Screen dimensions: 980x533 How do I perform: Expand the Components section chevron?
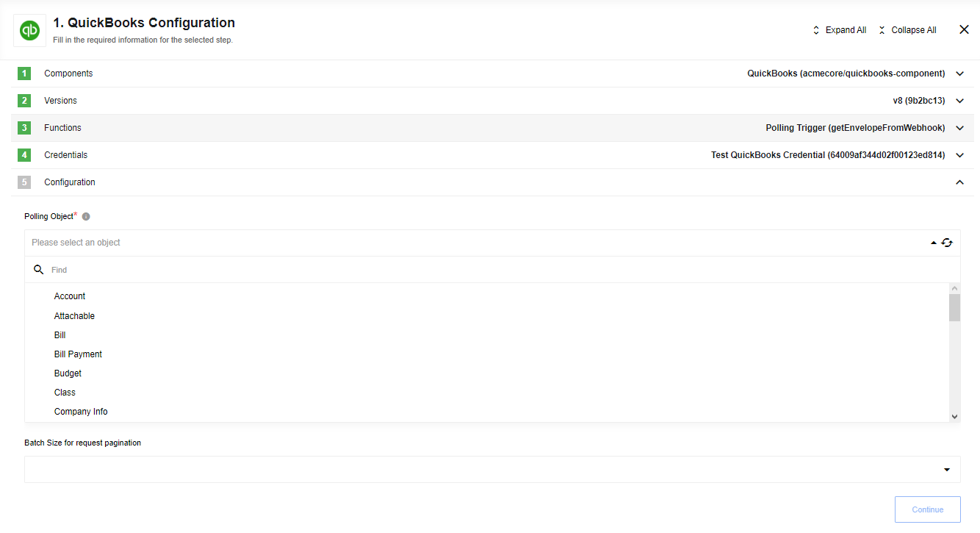pos(959,74)
